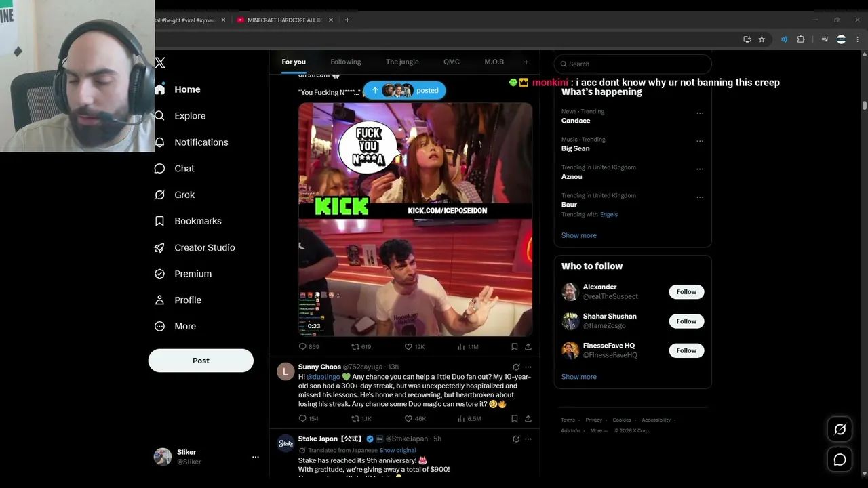Click the Creator Studio rocket icon
This screenshot has height=488, width=868.
(160, 247)
